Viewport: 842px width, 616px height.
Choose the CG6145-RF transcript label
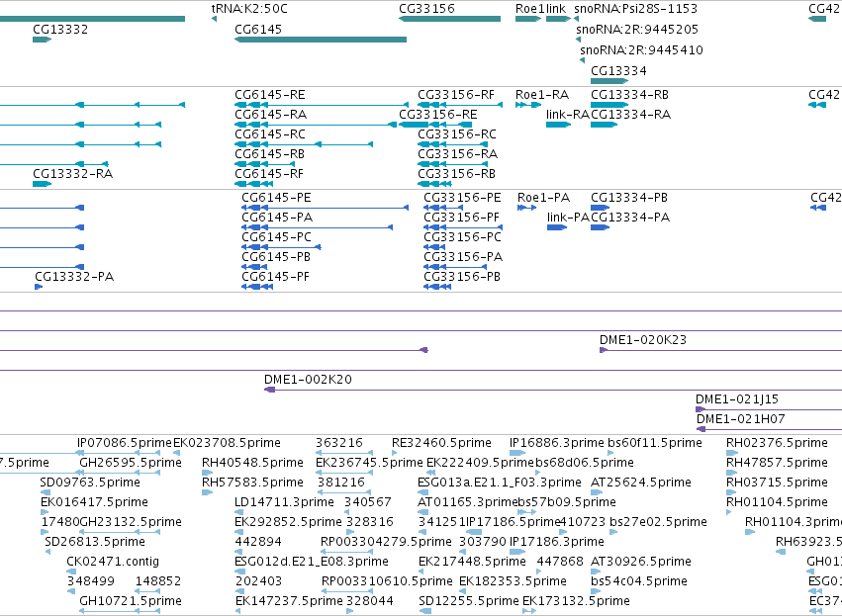(x=269, y=174)
